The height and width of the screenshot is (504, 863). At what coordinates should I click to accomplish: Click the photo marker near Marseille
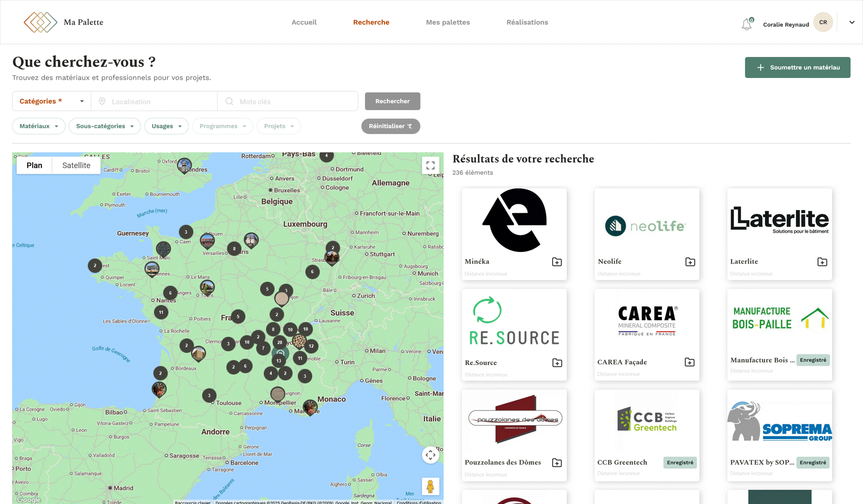click(310, 407)
